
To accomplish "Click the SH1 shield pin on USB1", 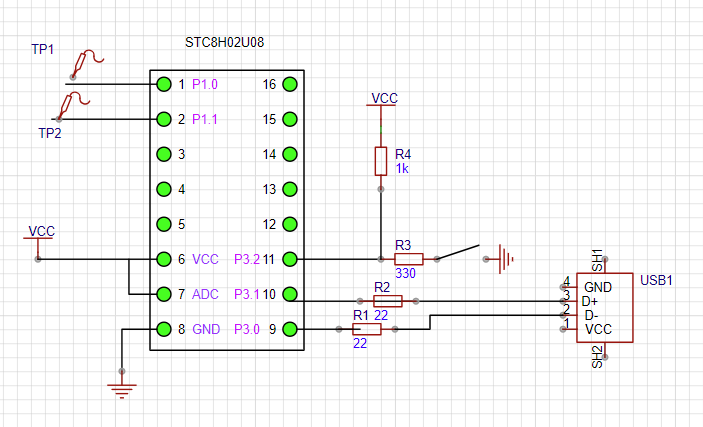I will tap(597, 261).
